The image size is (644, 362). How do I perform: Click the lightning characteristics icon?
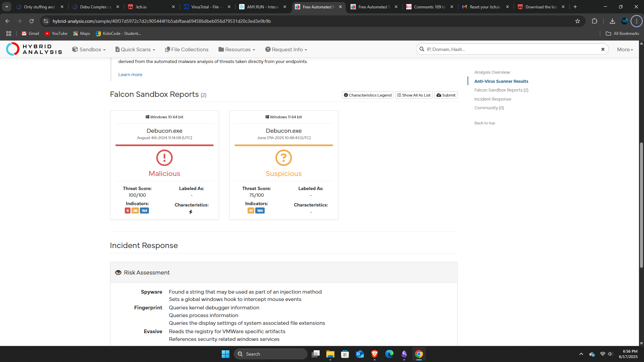coord(191,212)
